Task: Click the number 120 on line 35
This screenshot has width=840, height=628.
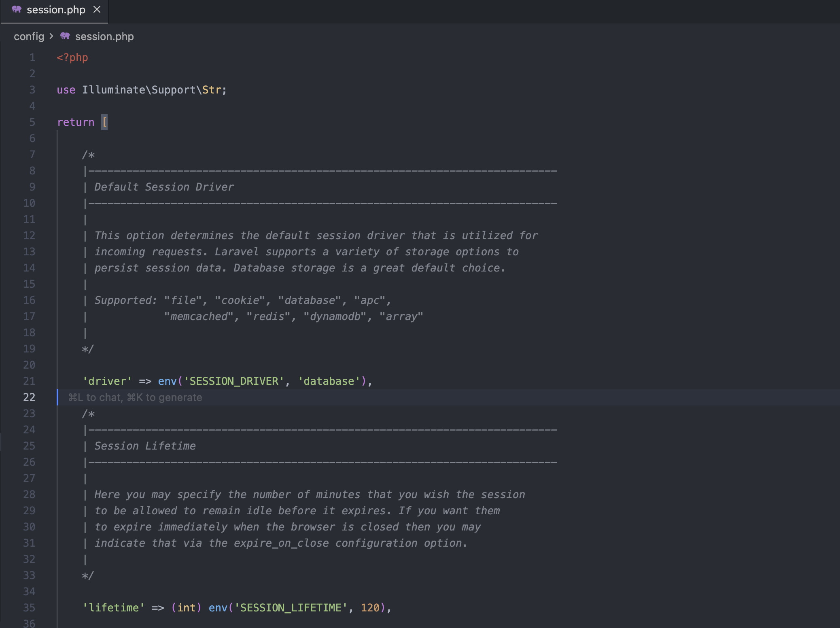Action: coord(370,608)
